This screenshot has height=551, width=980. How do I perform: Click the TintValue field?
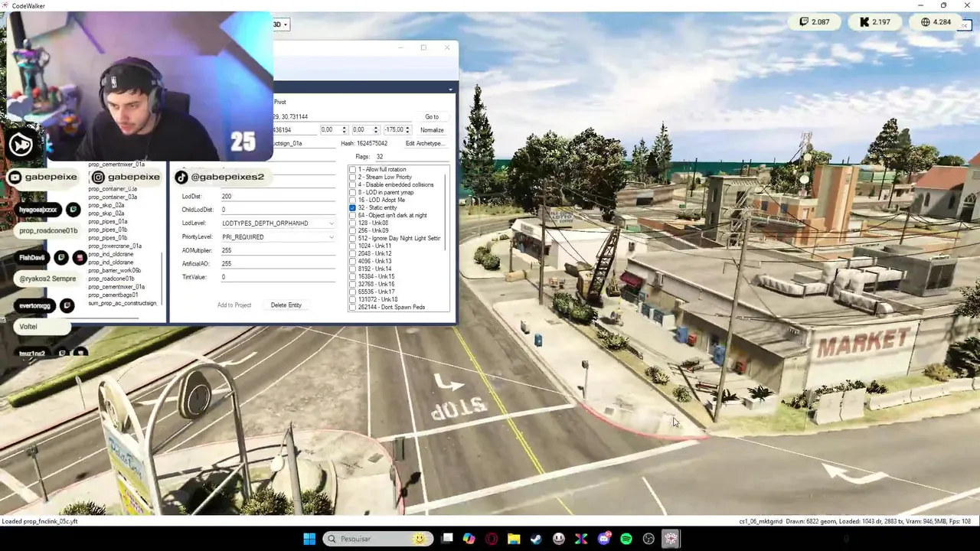click(x=278, y=277)
